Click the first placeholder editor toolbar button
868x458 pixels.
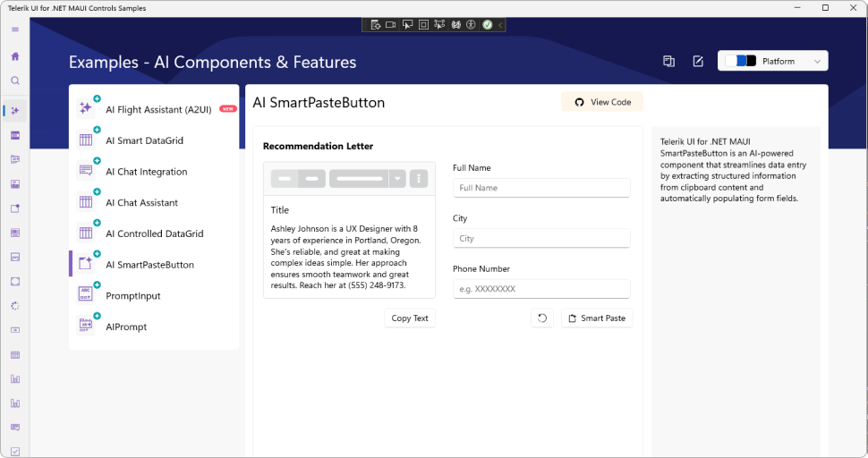point(285,179)
